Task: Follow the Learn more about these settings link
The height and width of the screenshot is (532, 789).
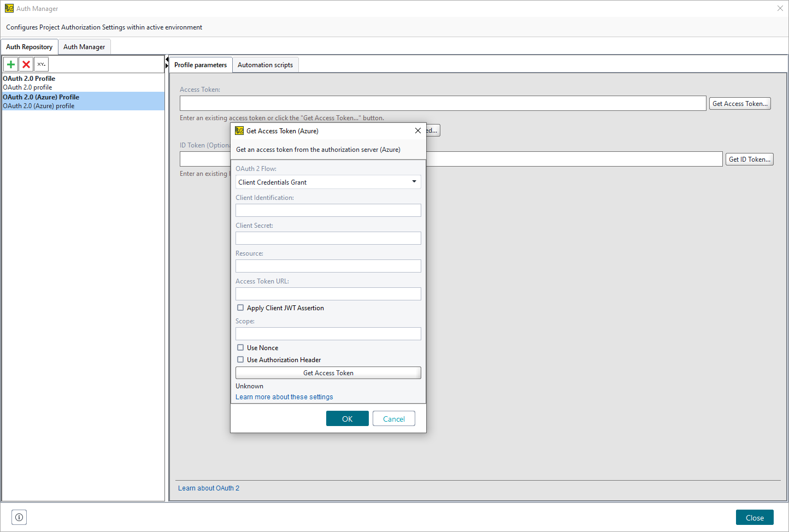Action: click(x=284, y=397)
